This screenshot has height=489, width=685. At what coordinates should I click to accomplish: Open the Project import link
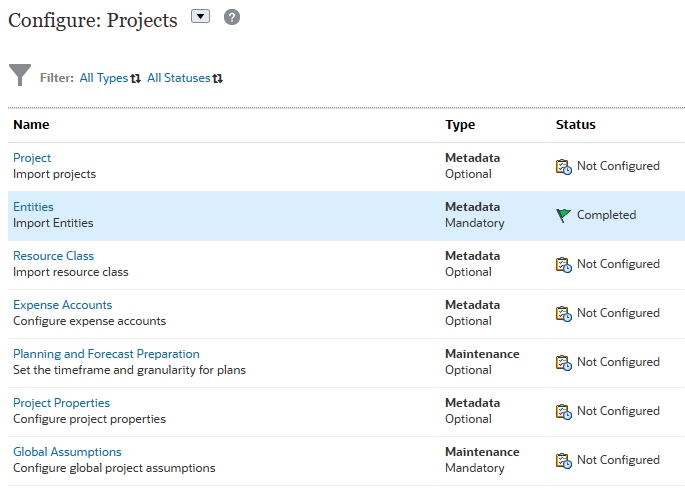(x=32, y=158)
